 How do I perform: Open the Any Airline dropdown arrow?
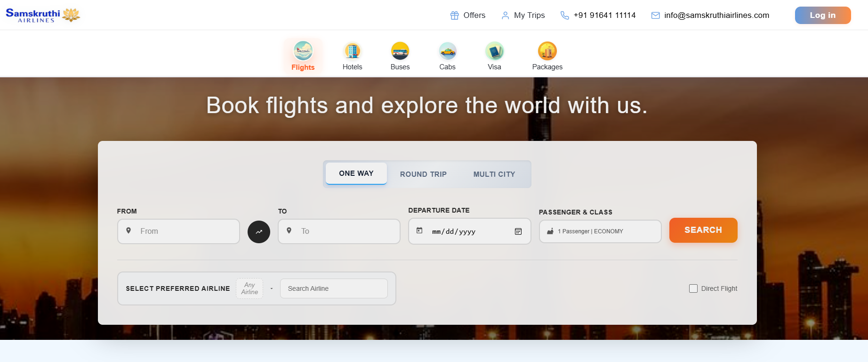(x=272, y=288)
